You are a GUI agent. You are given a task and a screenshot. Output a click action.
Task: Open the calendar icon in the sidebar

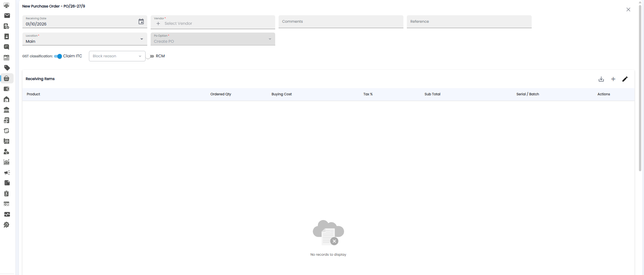6,58
